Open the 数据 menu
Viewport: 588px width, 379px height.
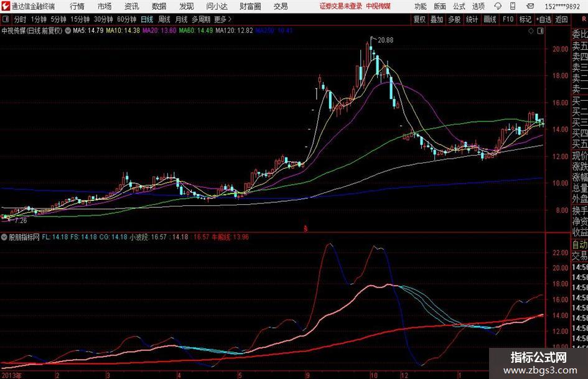[159, 6]
